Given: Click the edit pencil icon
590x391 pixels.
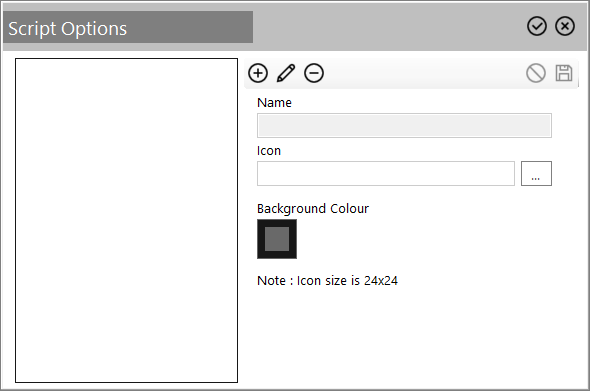Looking at the screenshot, I should (286, 73).
